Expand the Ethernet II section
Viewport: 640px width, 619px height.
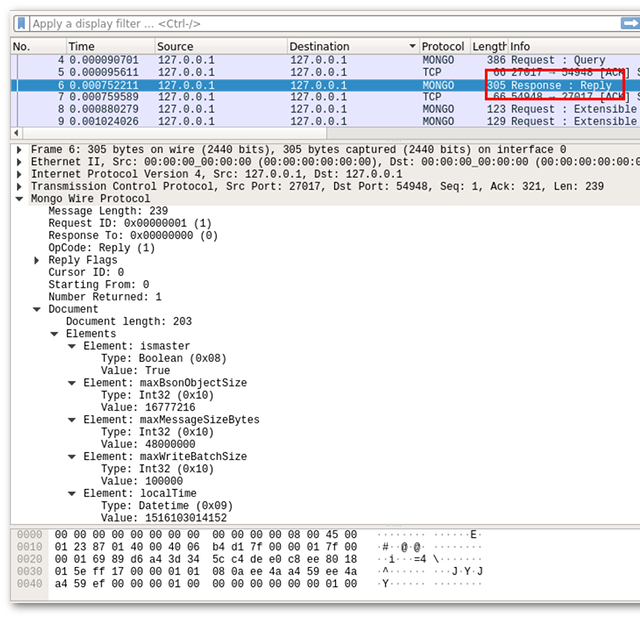tap(22, 162)
